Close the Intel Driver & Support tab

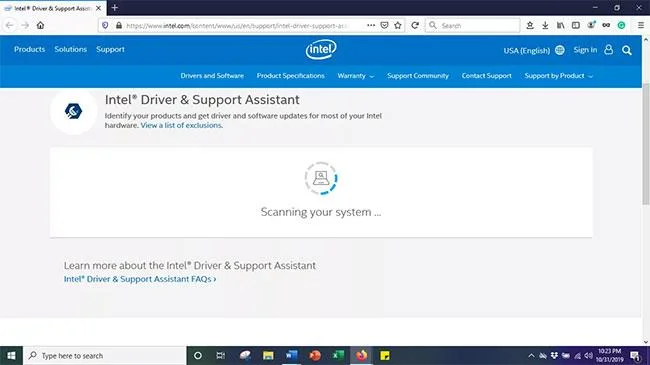pos(98,8)
